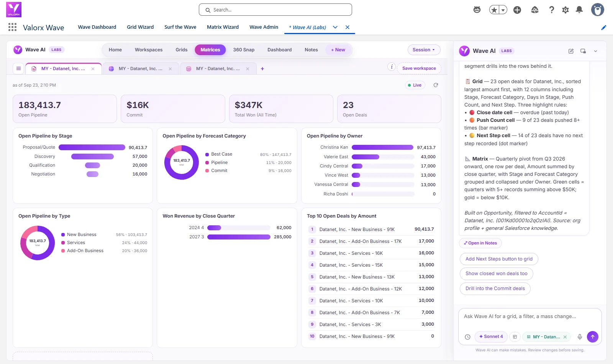
Task: Open the favorites list dropdown arrow
Action: pyautogui.click(x=503, y=10)
